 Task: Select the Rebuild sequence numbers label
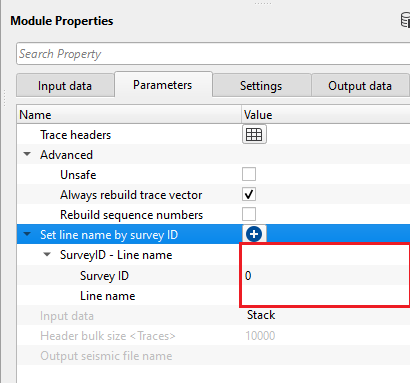131,215
